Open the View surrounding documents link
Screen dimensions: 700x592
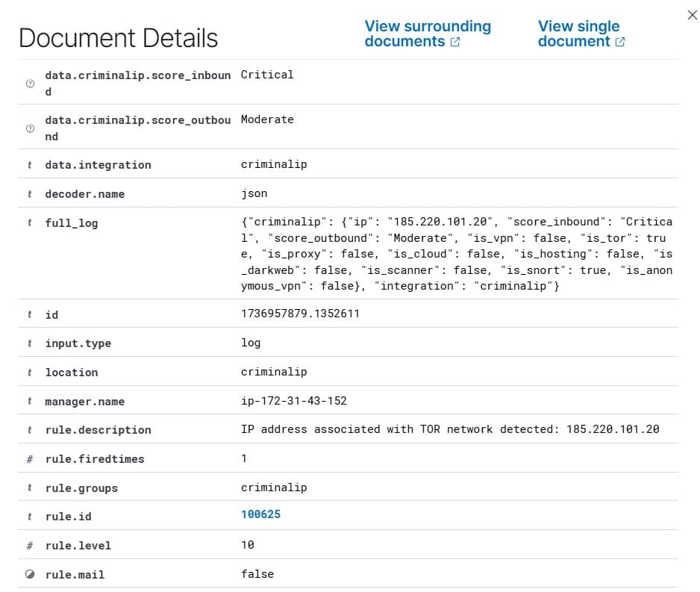click(x=427, y=34)
